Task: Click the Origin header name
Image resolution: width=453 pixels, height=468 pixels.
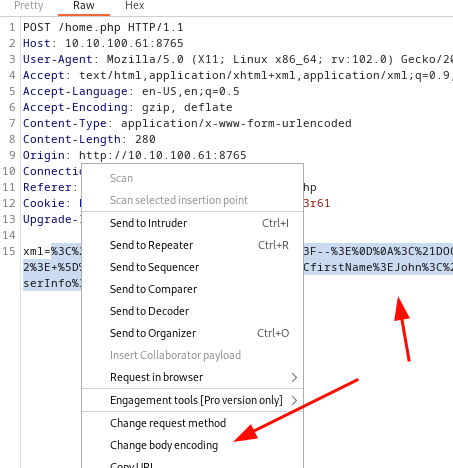Action: 44,155
